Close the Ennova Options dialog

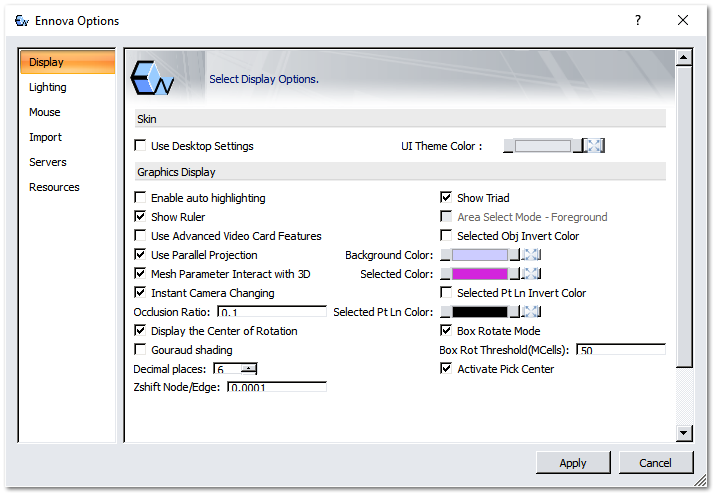[x=683, y=20]
